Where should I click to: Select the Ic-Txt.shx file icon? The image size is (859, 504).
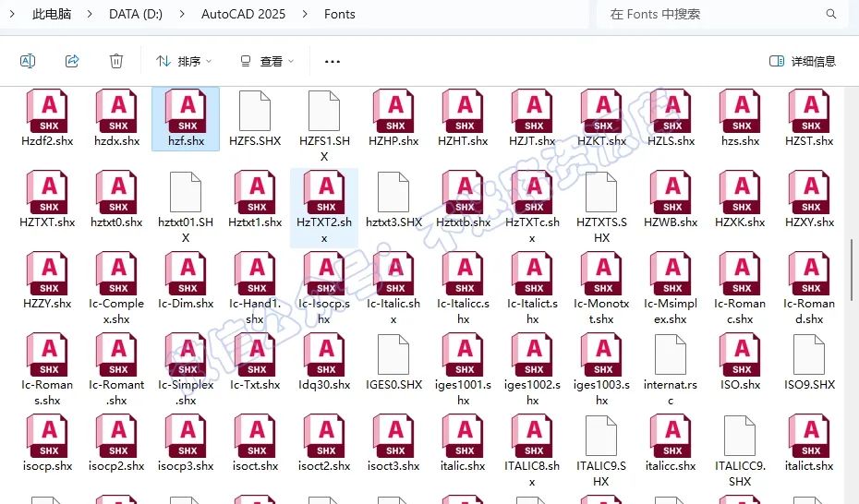[x=255, y=355]
